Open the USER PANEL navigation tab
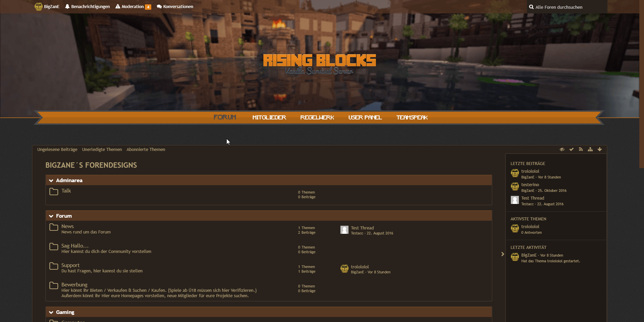The width and height of the screenshot is (644, 322). pos(365,117)
